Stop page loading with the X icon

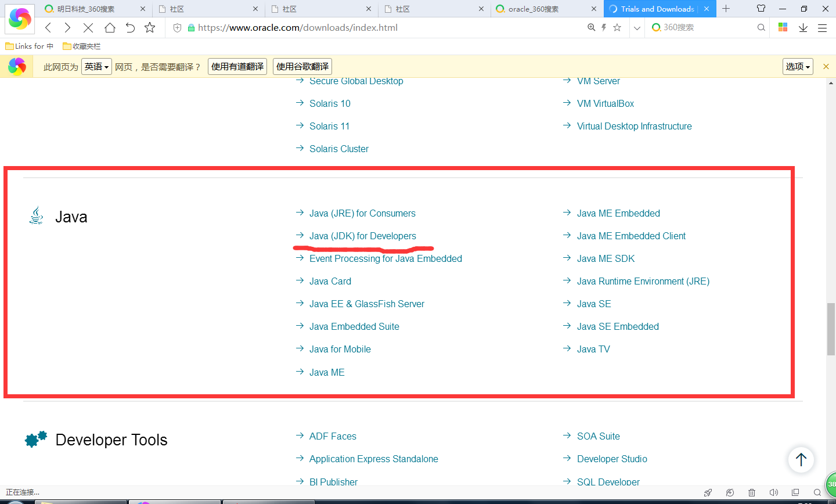tap(88, 27)
